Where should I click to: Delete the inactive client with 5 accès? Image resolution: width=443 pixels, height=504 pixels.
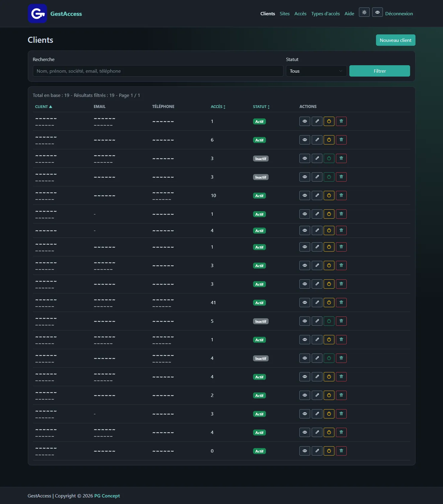(341, 321)
